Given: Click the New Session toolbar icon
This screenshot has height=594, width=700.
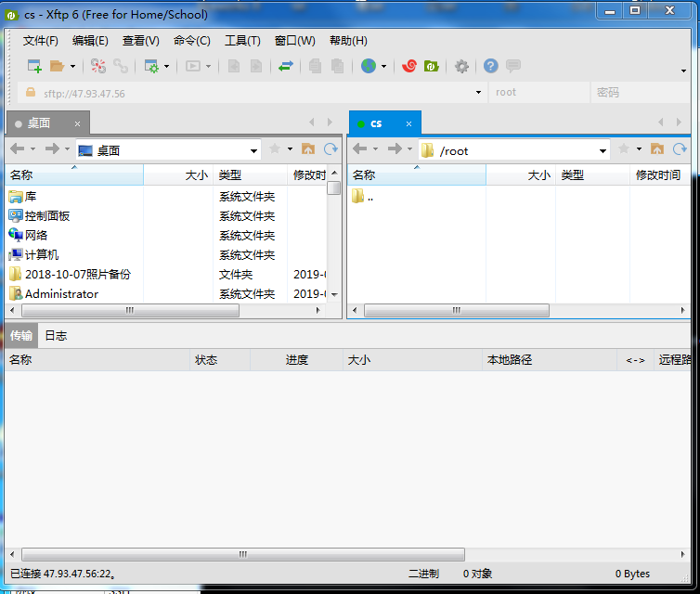Looking at the screenshot, I should pyautogui.click(x=34, y=66).
